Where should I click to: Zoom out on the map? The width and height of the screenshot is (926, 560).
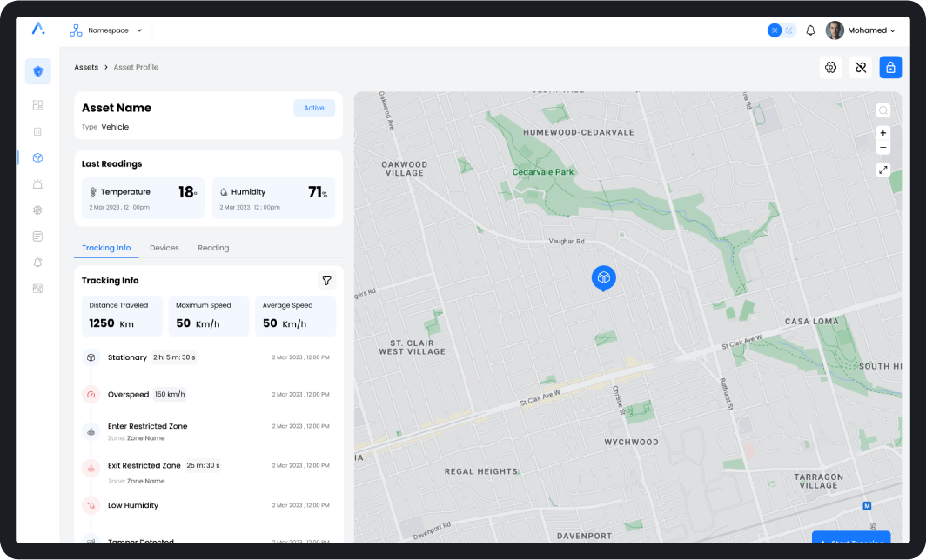pos(882,148)
